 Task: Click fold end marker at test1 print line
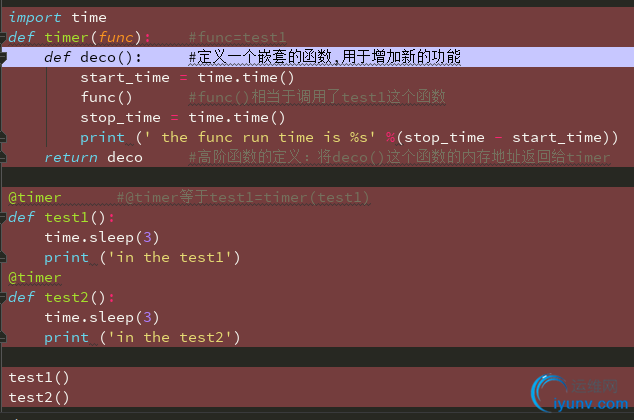[x=4, y=258]
